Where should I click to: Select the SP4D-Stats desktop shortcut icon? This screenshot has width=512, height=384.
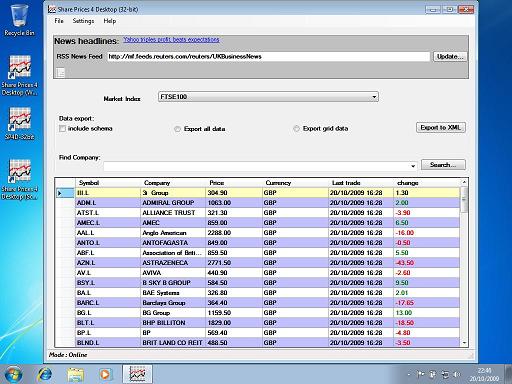point(19,123)
